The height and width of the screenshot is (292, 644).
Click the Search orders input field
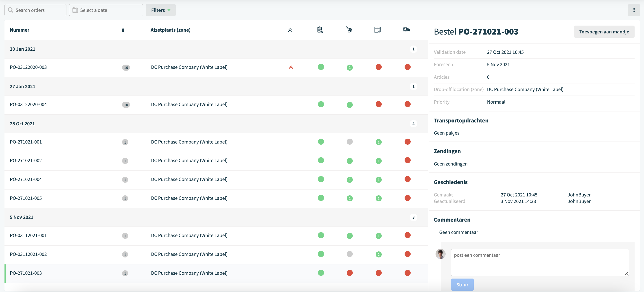pos(35,10)
